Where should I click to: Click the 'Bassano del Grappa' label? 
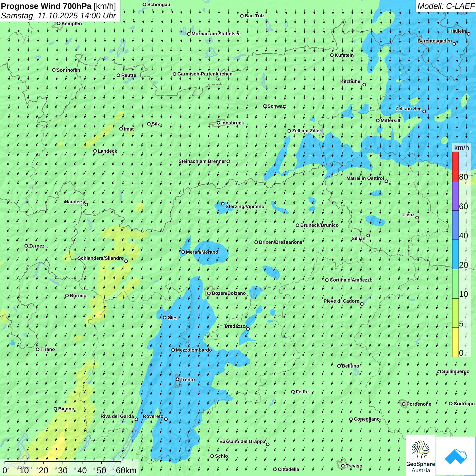point(242,441)
